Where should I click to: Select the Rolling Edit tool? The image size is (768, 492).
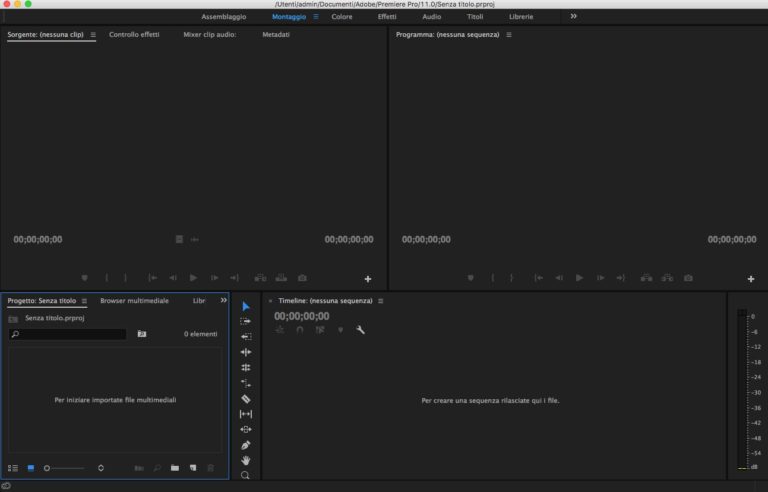[246, 368]
